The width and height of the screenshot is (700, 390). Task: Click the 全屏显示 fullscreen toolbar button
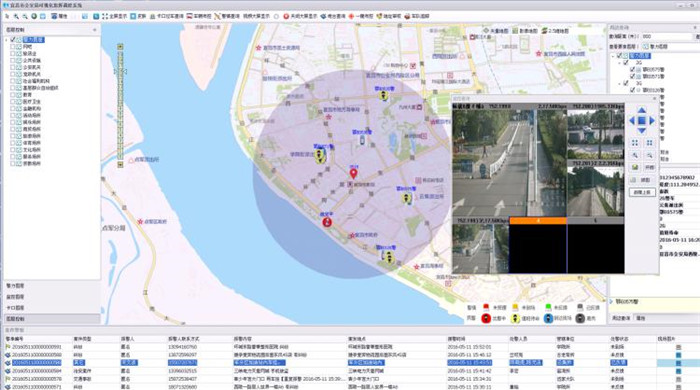115,16
